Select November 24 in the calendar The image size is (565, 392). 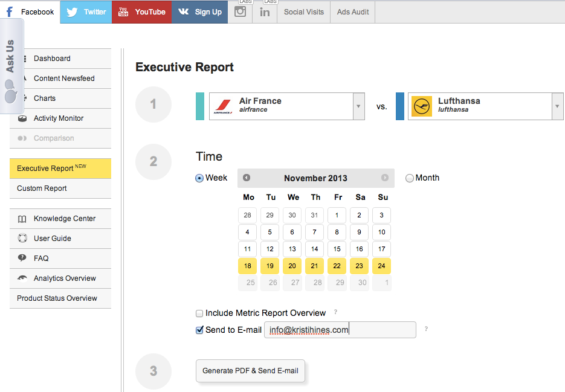(381, 266)
